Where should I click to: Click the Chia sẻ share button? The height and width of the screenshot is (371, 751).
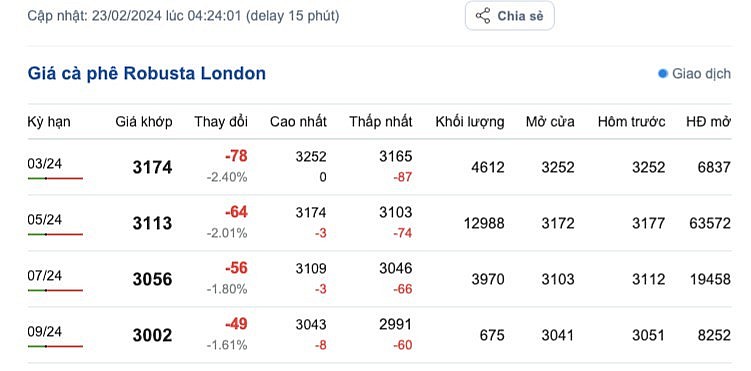[x=510, y=16]
